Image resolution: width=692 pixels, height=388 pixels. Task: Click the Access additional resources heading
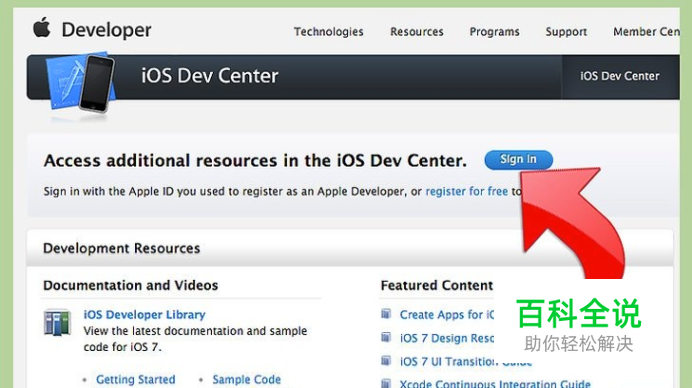255,161
